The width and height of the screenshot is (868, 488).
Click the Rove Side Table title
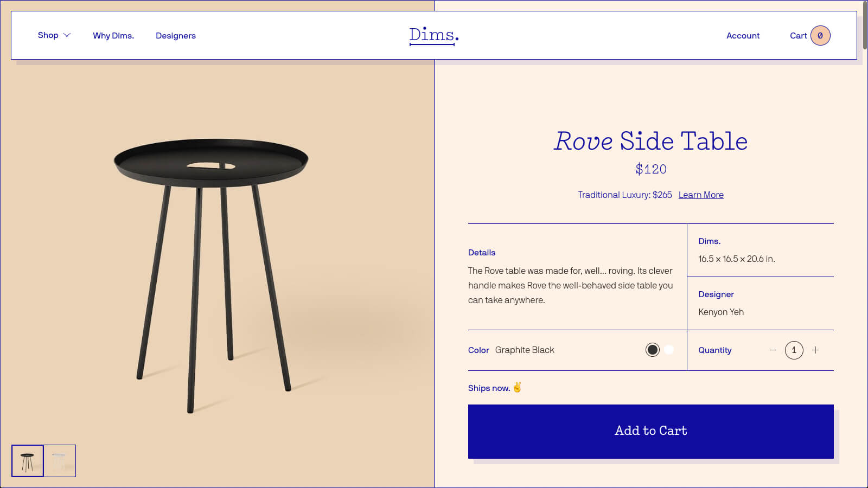(650, 142)
